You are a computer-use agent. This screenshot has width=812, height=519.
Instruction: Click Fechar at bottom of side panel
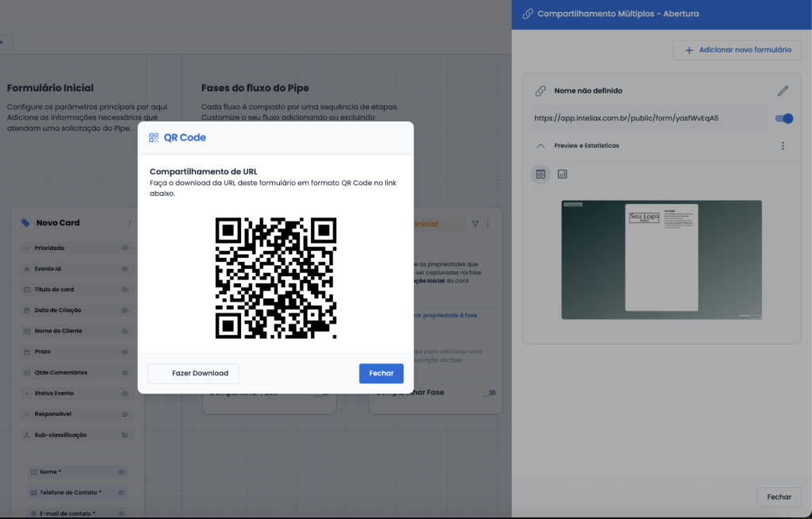pos(779,497)
